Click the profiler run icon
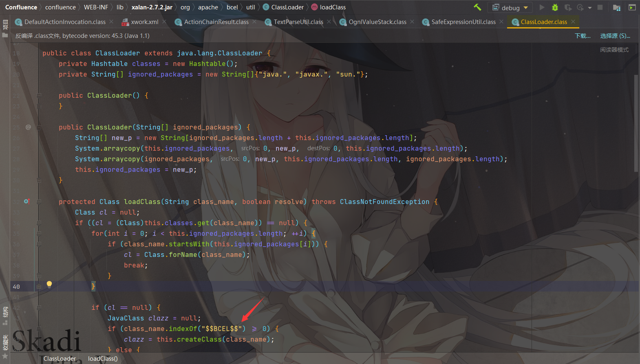640x364 pixels. click(x=580, y=7)
